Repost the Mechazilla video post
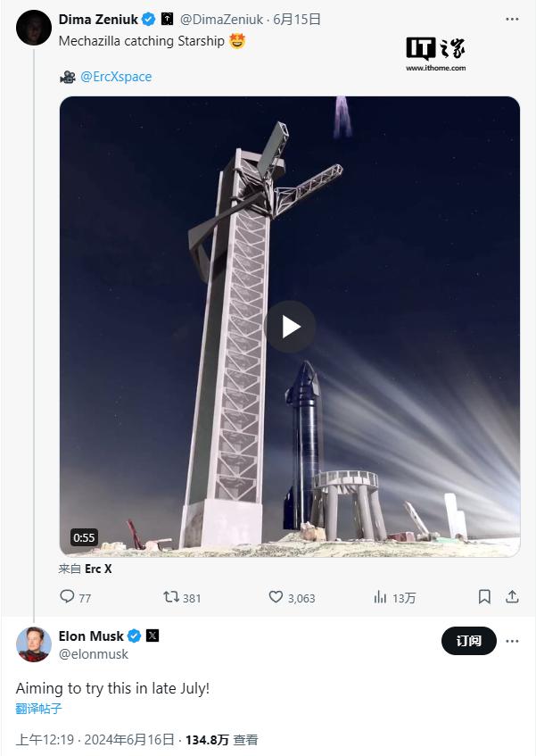536x756 pixels. pyautogui.click(x=171, y=597)
